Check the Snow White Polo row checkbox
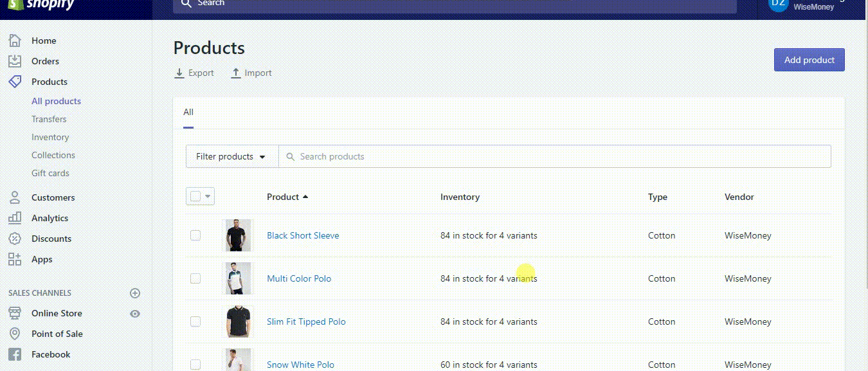Viewport: 868px width, 371px height. (x=195, y=365)
